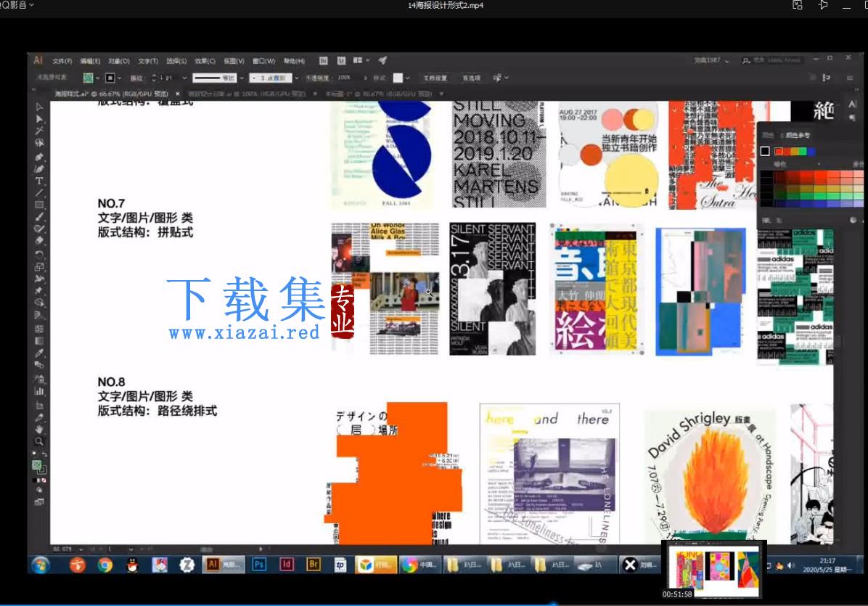Open the 文件(F) menu

62,61
